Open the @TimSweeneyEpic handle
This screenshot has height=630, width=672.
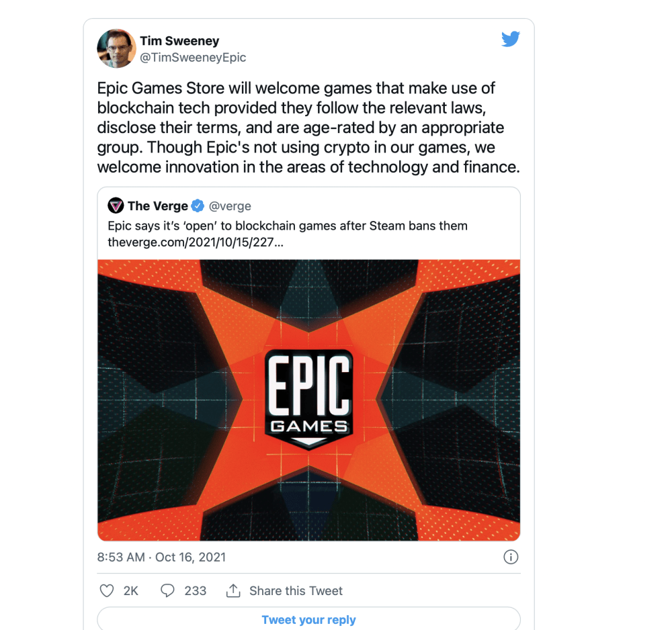tap(193, 57)
